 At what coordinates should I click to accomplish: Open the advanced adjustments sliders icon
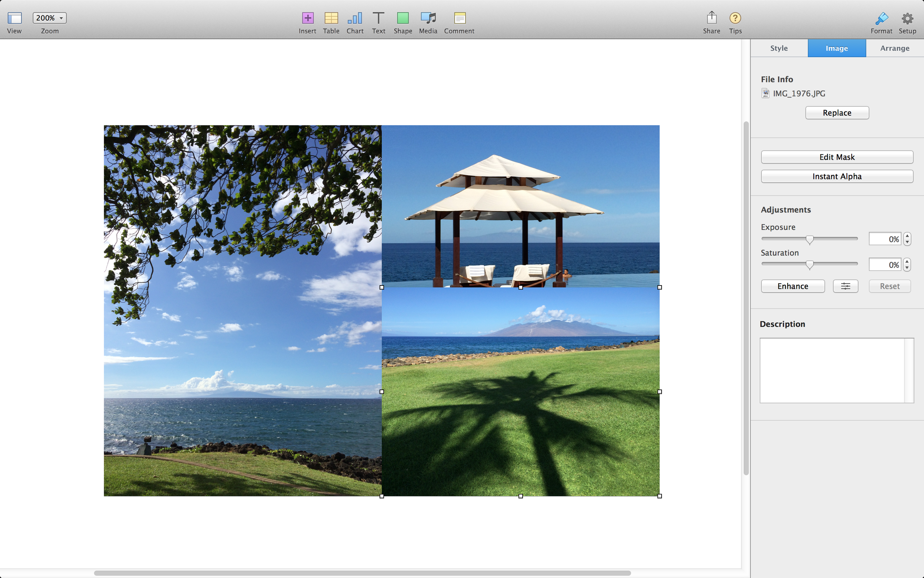[845, 286]
